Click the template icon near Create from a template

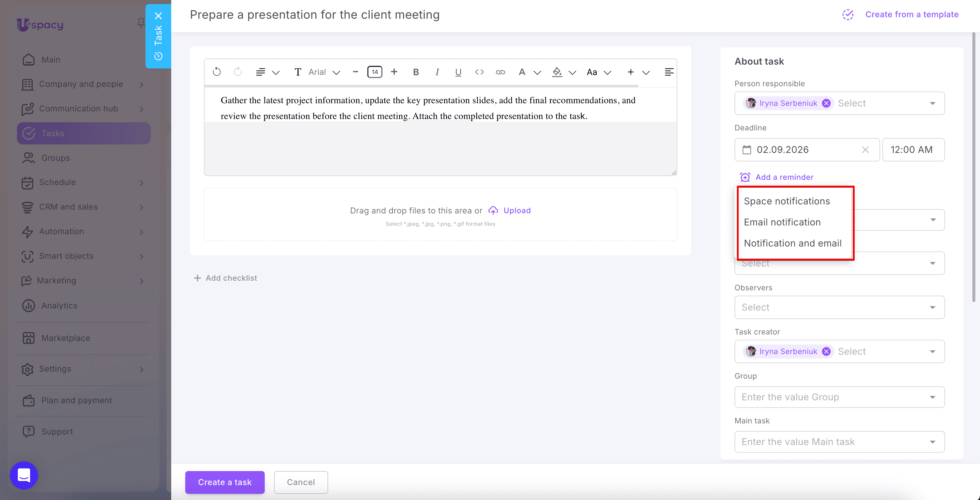848,14
